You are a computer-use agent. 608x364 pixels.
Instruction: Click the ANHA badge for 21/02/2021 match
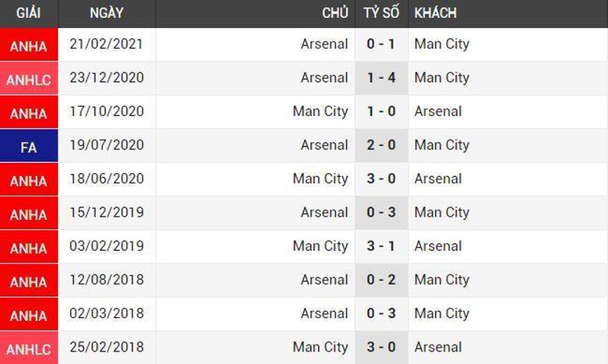click(x=29, y=45)
